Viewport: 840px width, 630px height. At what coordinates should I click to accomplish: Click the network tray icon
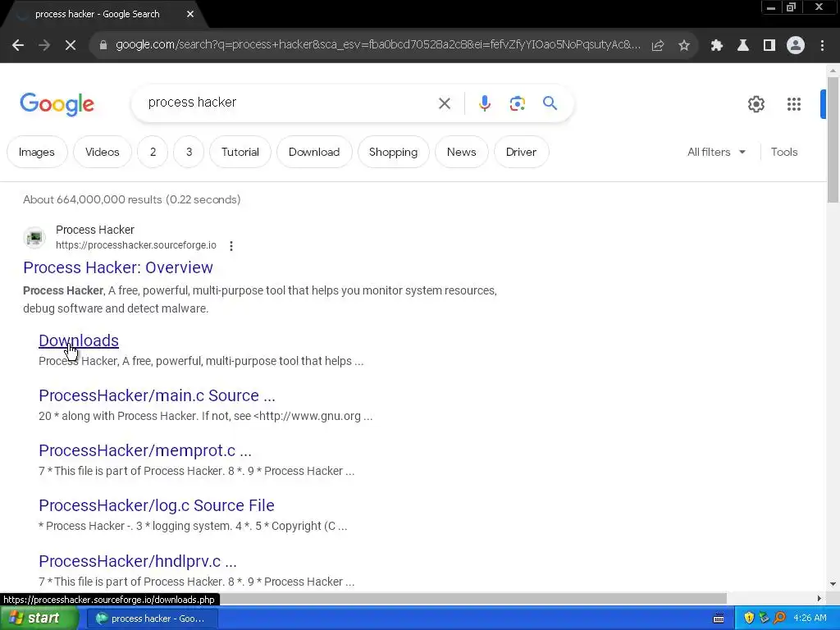coord(764,619)
